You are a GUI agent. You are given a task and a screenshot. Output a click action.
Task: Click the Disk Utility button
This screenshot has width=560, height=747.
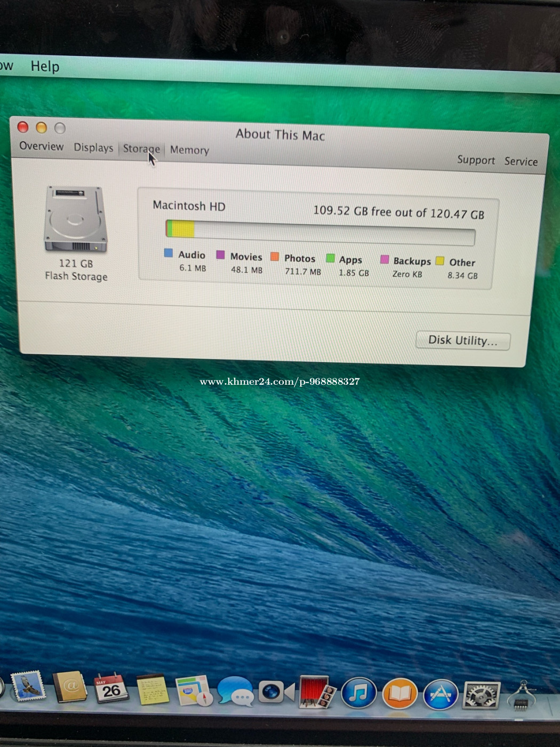coord(462,340)
